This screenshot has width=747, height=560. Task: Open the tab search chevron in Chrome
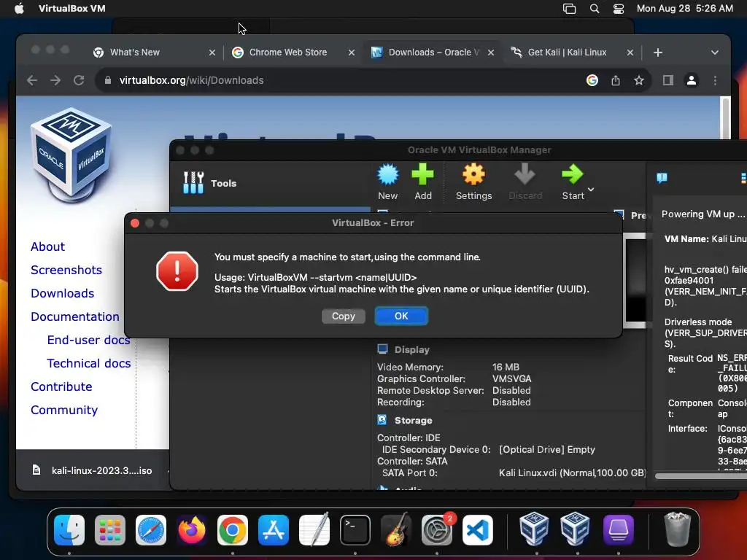715,52
